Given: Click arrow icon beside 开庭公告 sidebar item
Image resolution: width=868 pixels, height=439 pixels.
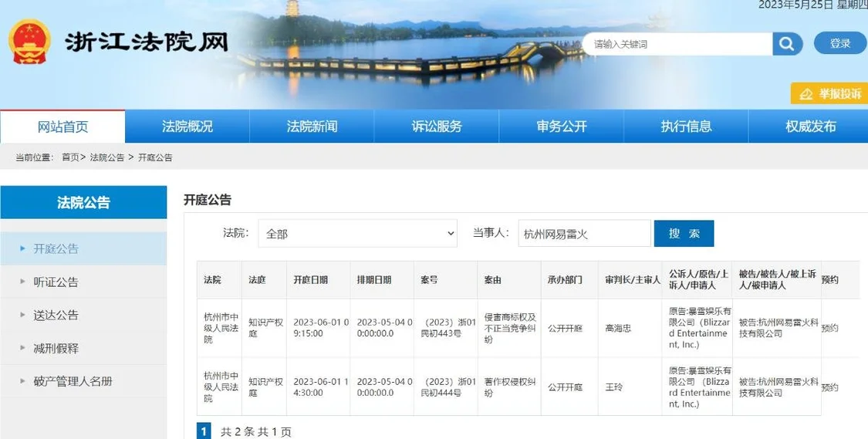Looking at the screenshot, I should click(22, 248).
